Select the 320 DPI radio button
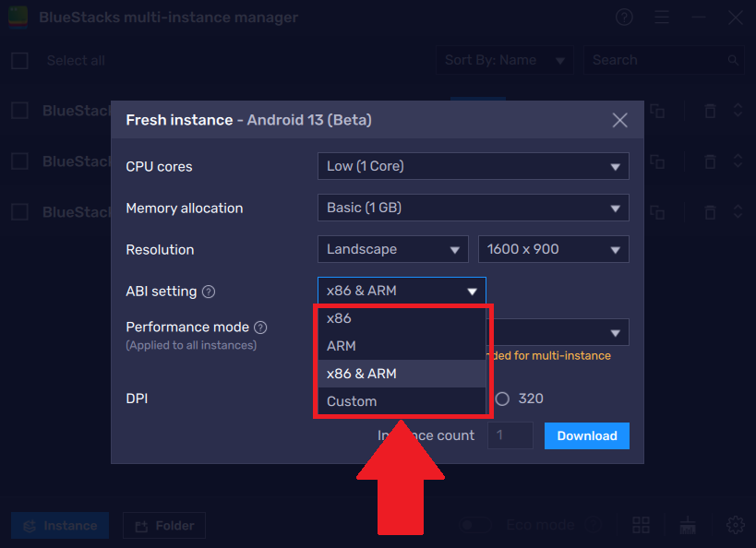Viewport: 756px width, 548px height. (x=503, y=399)
